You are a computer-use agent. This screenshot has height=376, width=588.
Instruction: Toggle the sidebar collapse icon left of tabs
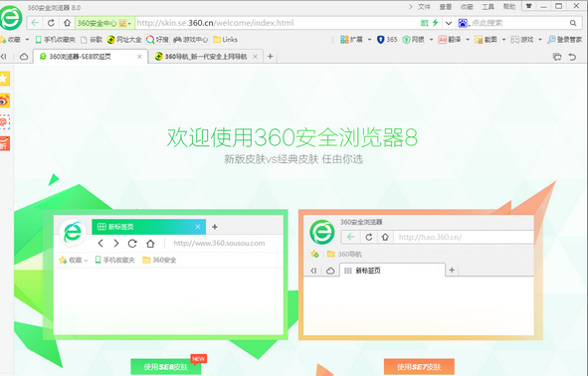4,57
